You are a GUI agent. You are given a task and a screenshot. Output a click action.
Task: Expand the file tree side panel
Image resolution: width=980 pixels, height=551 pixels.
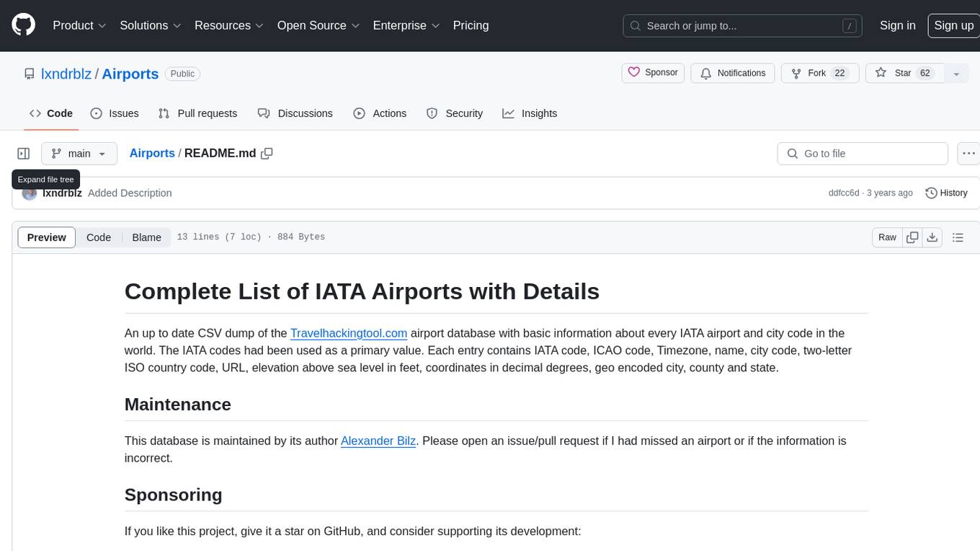pos(24,154)
